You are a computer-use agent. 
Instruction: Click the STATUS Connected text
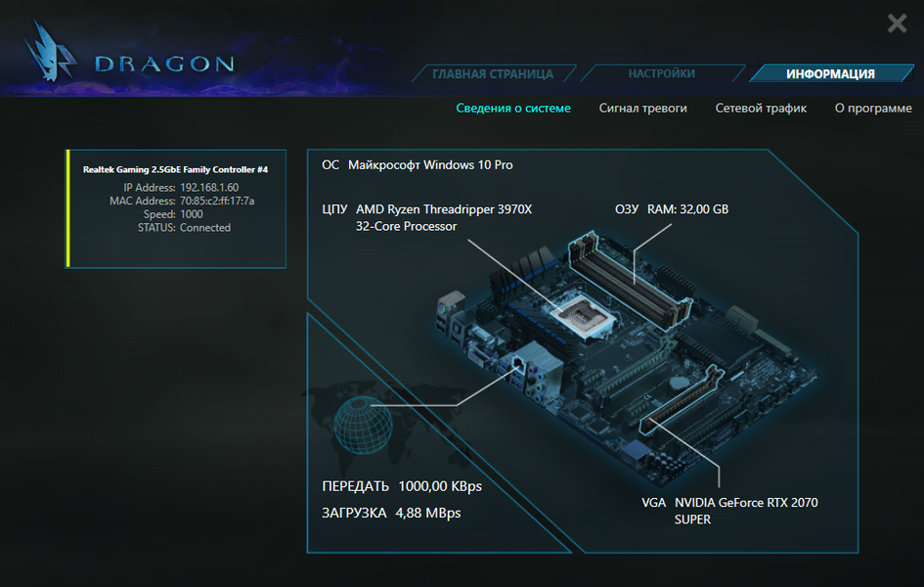(205, 228)
